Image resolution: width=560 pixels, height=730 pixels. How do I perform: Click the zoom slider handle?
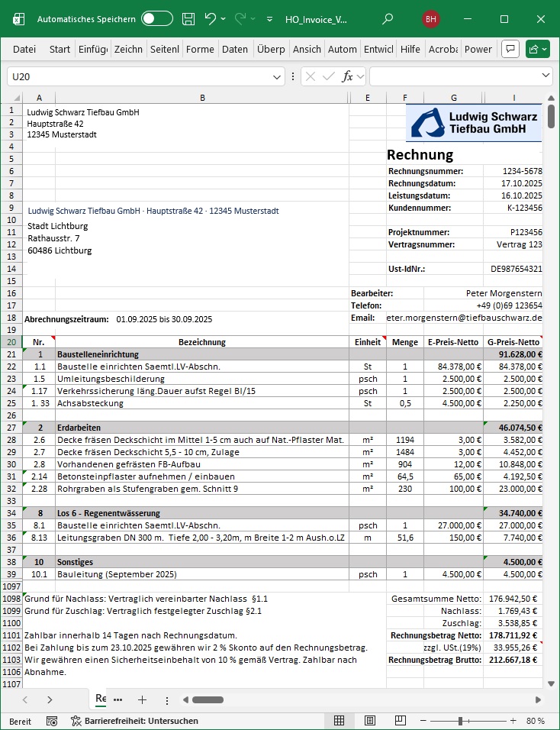pos(473,721)
